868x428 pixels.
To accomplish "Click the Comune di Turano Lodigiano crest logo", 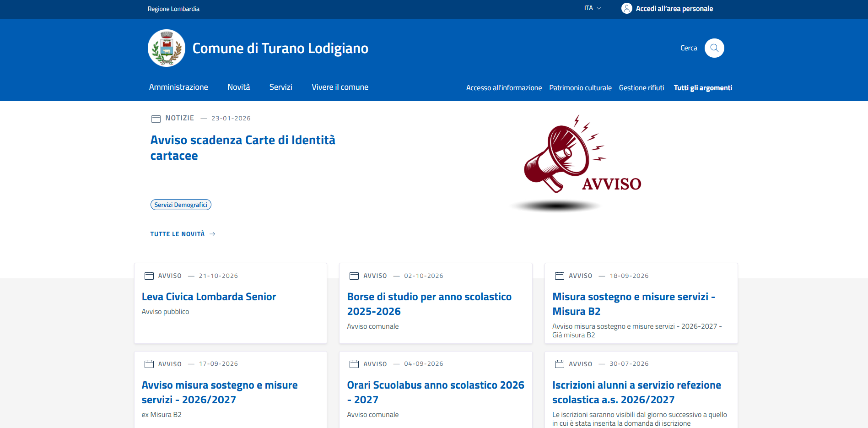I will [x=167, y=48].
